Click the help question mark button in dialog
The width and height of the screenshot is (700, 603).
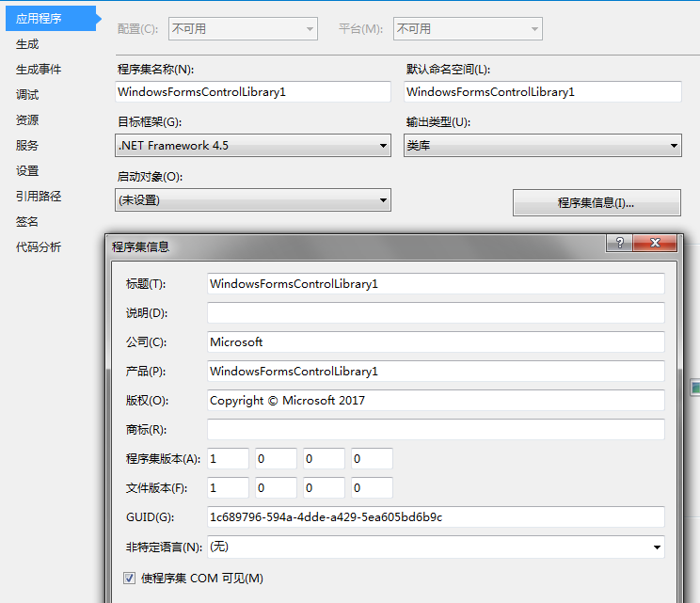[x=620, y=243]
